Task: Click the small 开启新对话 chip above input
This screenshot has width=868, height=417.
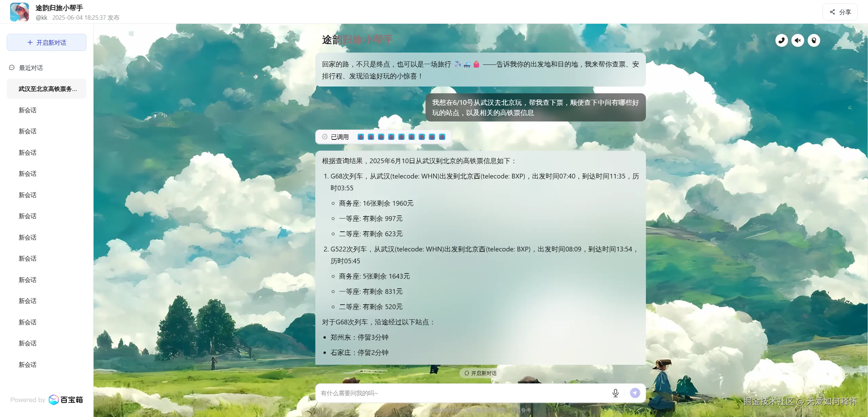Action: (480, 373)
